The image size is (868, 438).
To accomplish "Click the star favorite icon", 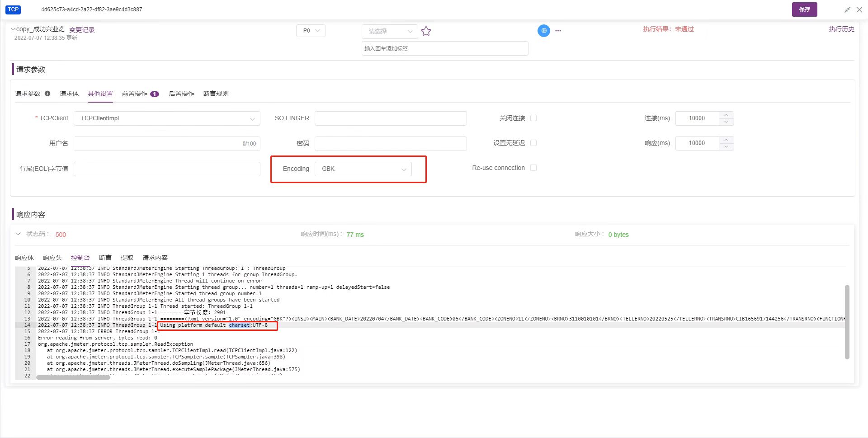I will tap(426, 31).
